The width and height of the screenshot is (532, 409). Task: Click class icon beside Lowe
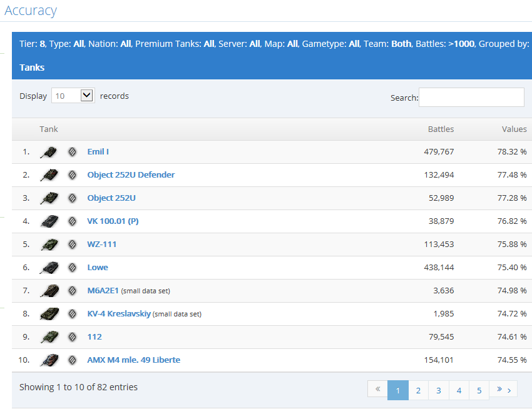tap(72, 268)
